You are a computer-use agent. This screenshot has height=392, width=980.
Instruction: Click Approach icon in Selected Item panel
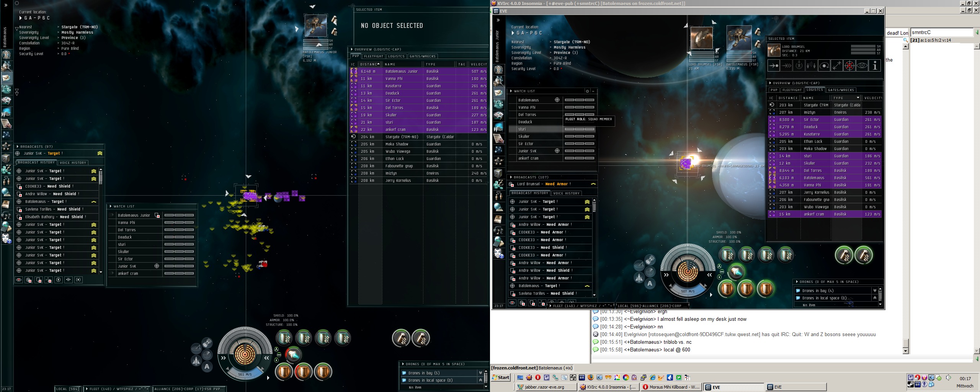tap(774, 65)
